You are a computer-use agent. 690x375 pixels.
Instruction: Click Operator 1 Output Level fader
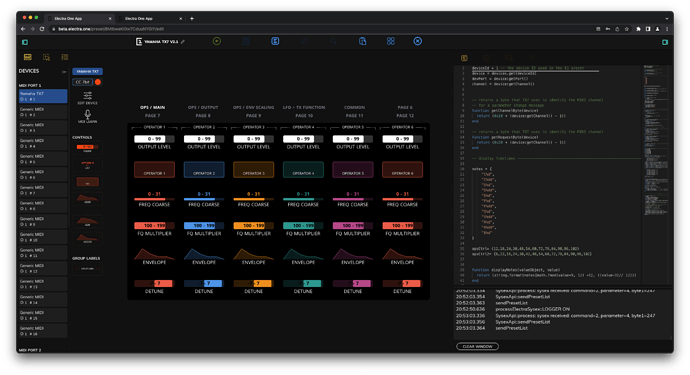tap(154, 139)
